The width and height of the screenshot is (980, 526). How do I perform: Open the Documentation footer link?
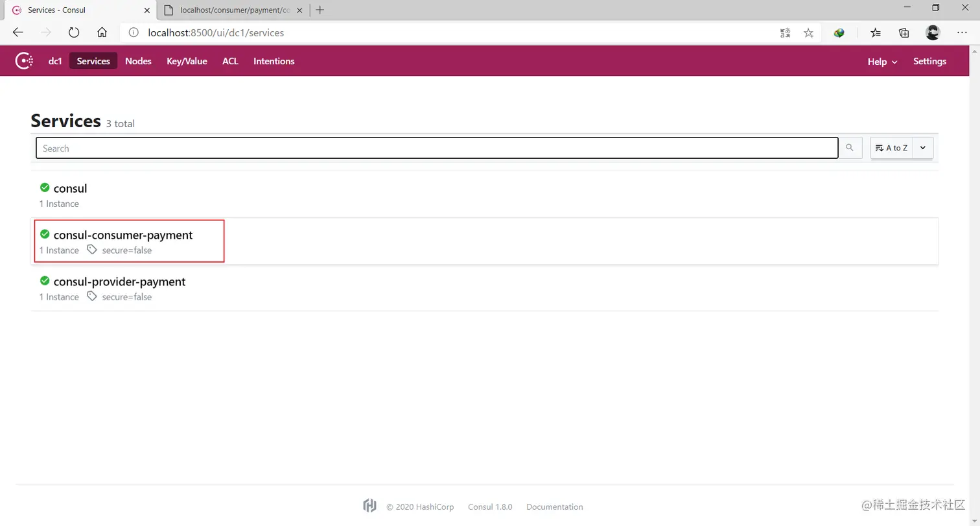point(554,507)
